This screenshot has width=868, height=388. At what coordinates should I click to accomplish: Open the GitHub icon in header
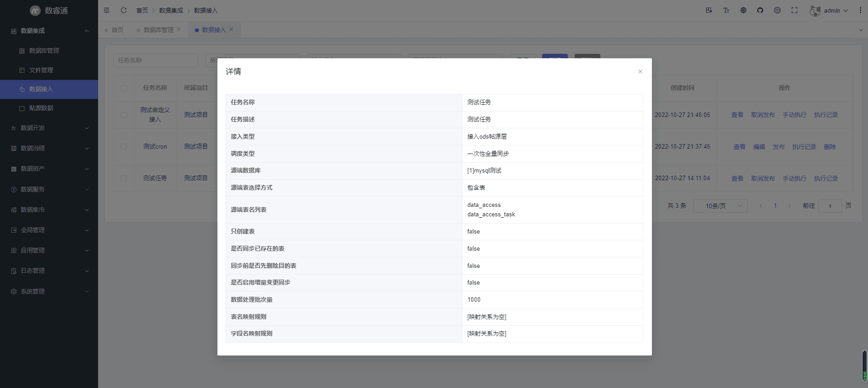(x=760, y=10)
